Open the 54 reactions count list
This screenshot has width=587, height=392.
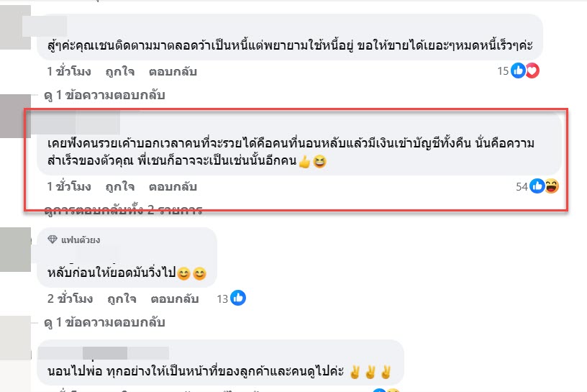(522, 187)
